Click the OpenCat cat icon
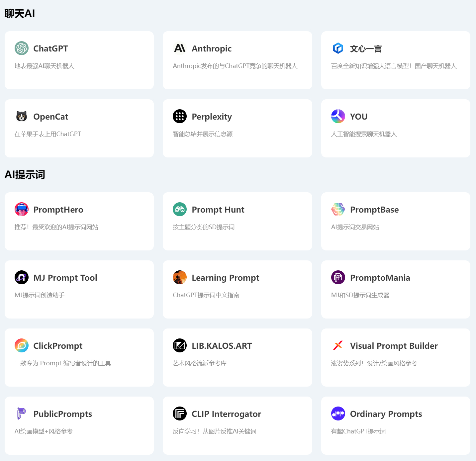 click(22, 116)
